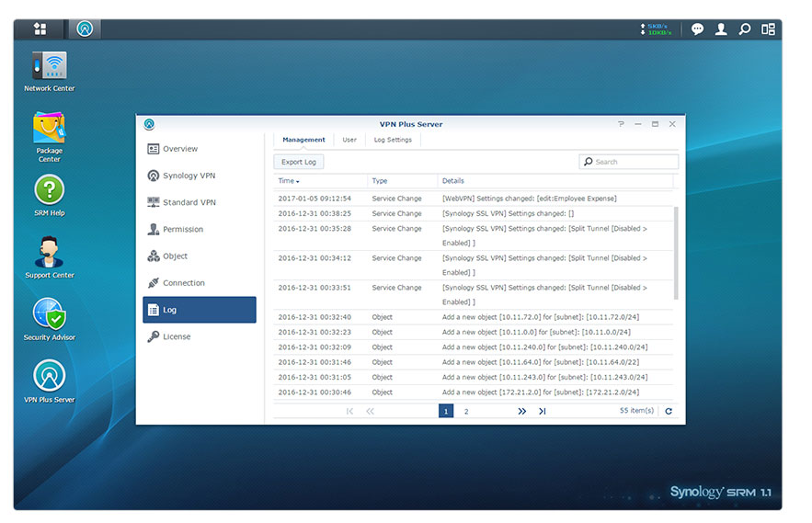Screen dimensions: 812x523
Task: Open Support Center desktop icon
Action: click(x=49, y=257)
